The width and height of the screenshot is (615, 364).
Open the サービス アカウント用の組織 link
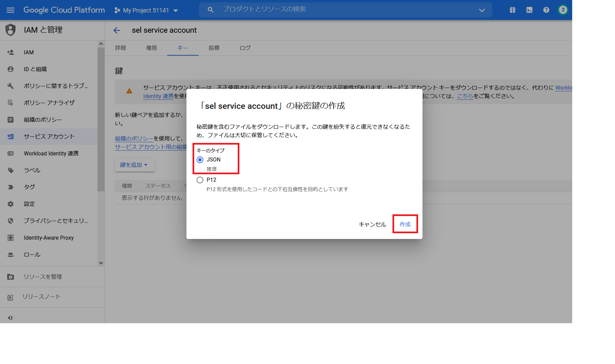(x=151, y=147)
